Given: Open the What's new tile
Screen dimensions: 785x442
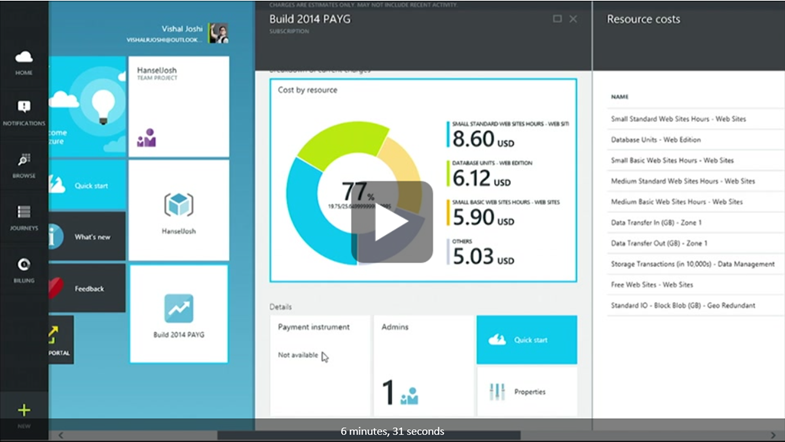Looking at the screenshot, I should click(x=87, y=236).
